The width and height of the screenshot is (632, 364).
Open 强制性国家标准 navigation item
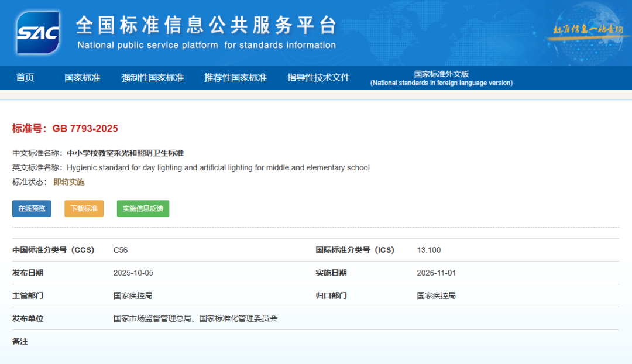click(152, 77)
